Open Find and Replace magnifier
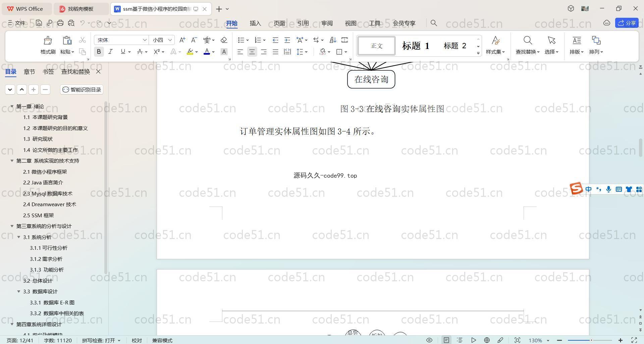 tap(528, 41)
